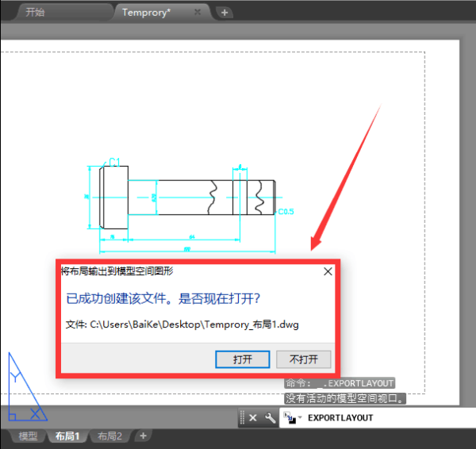The height and width of the screenshot is (449, 476).
Task: Click the 64 dimension text
Action: (x=192, y=236)
